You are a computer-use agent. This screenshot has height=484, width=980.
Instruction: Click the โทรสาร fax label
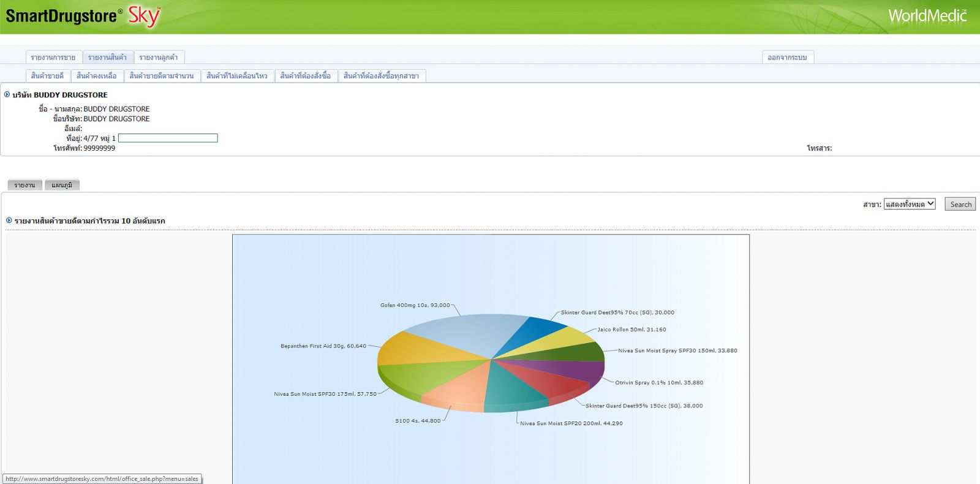click(819, 148)
